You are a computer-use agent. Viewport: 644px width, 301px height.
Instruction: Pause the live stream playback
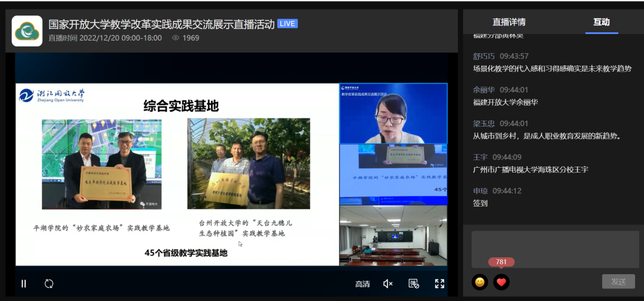click(24, 284)
